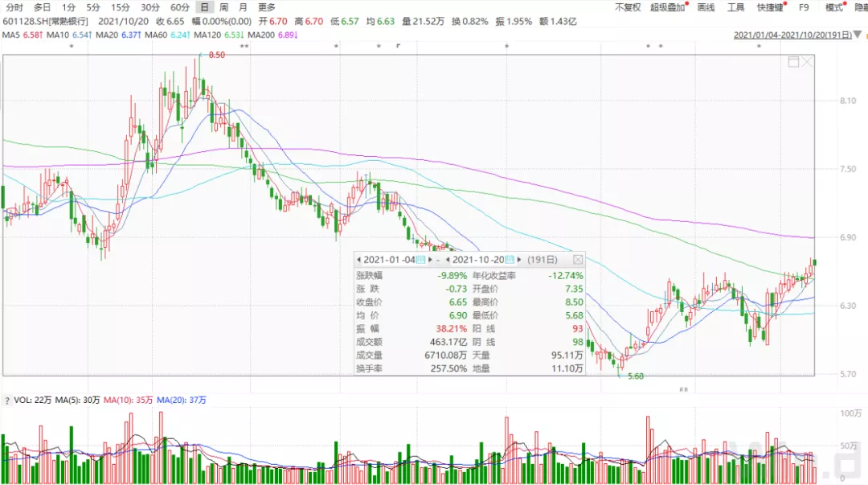This screenshot has width=868, height=485.
Task: Close the chart pane with X icon
Action: (807, 62)
